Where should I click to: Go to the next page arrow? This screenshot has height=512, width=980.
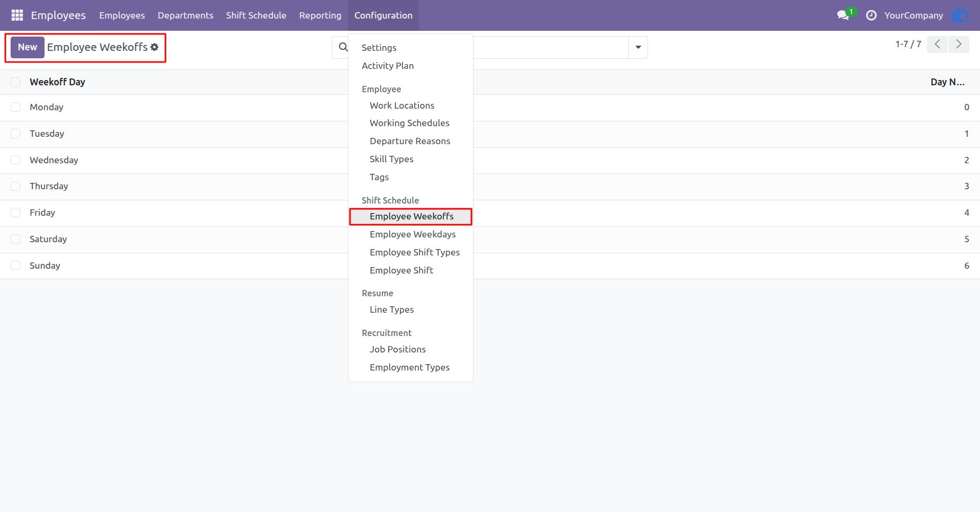[959, 45]
